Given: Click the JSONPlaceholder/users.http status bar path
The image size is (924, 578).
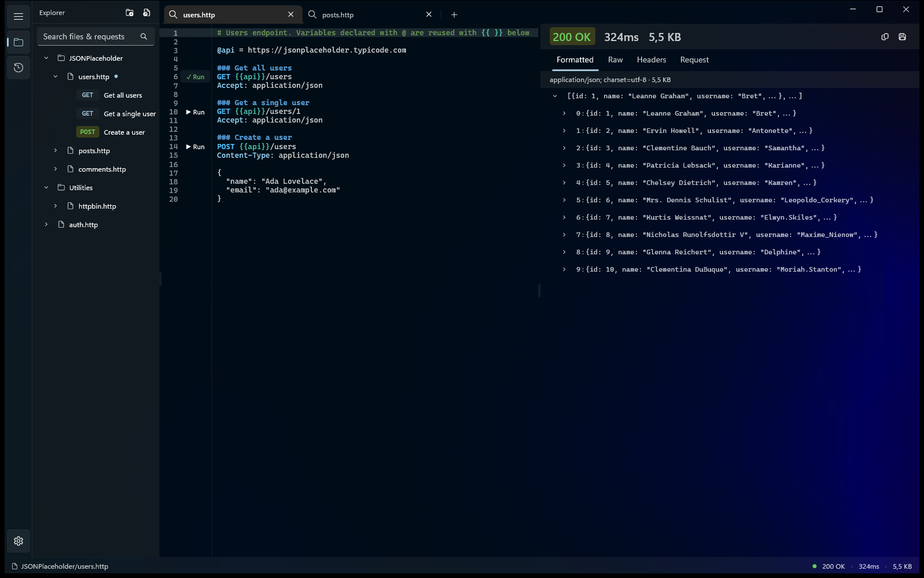Looking at the screenshot, I should pos(65,566).
